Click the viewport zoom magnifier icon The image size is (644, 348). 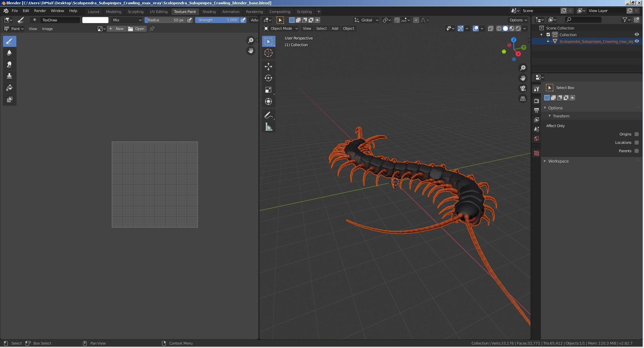point(522,68)
